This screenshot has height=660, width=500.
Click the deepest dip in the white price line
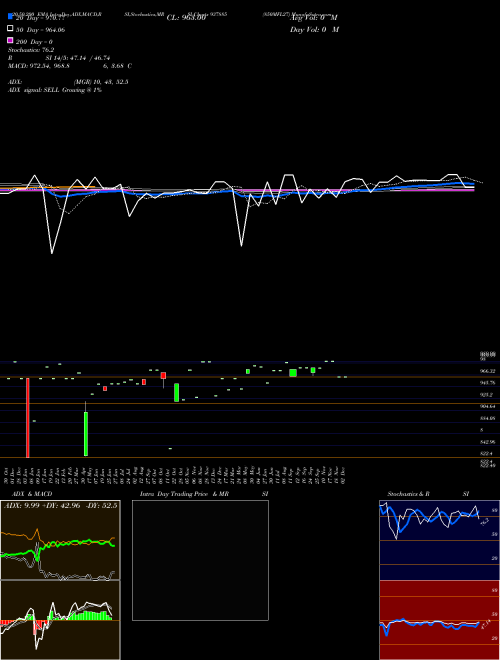[x=52, y=253]
